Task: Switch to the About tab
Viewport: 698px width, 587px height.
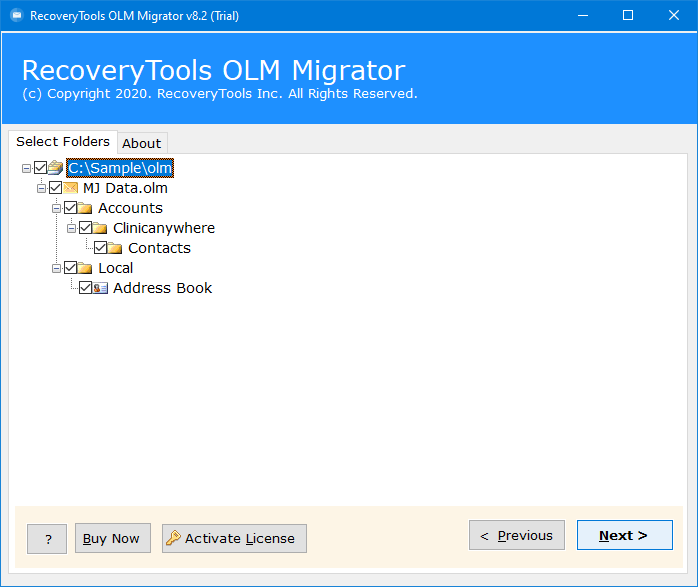Action: tap(142, 143)
